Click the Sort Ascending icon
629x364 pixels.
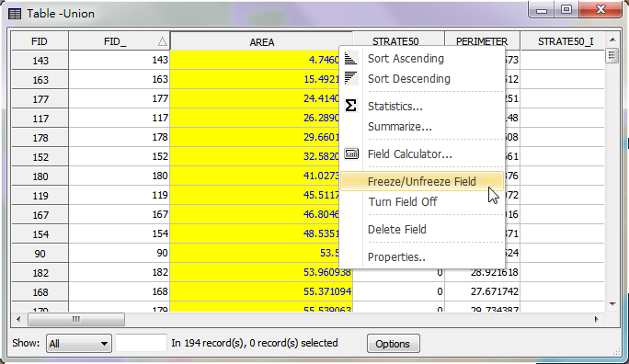tap(350, 59)
